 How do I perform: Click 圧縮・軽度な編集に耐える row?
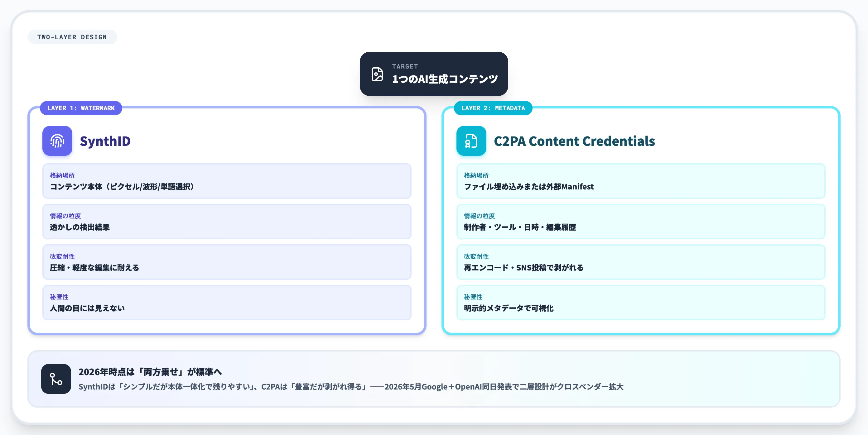227,262
